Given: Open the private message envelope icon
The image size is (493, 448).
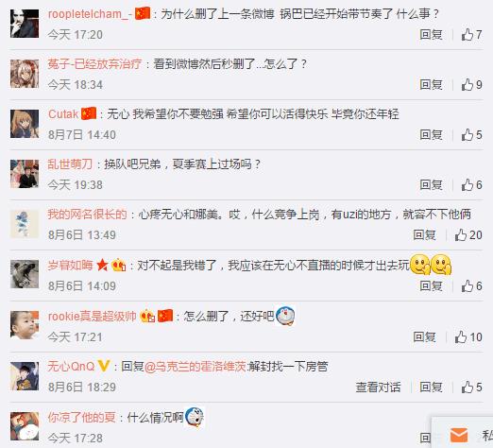Looking at the screenshot, I should tap(459, 435).
